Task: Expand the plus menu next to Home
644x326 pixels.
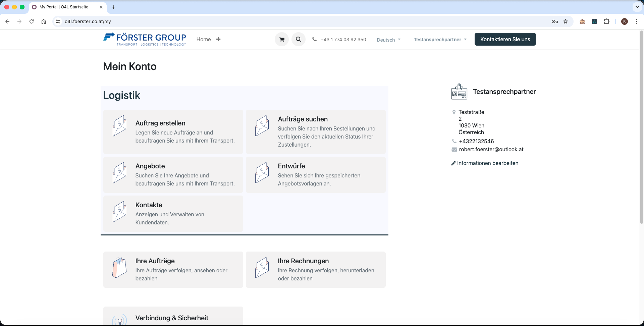Action: click(218, 39)
